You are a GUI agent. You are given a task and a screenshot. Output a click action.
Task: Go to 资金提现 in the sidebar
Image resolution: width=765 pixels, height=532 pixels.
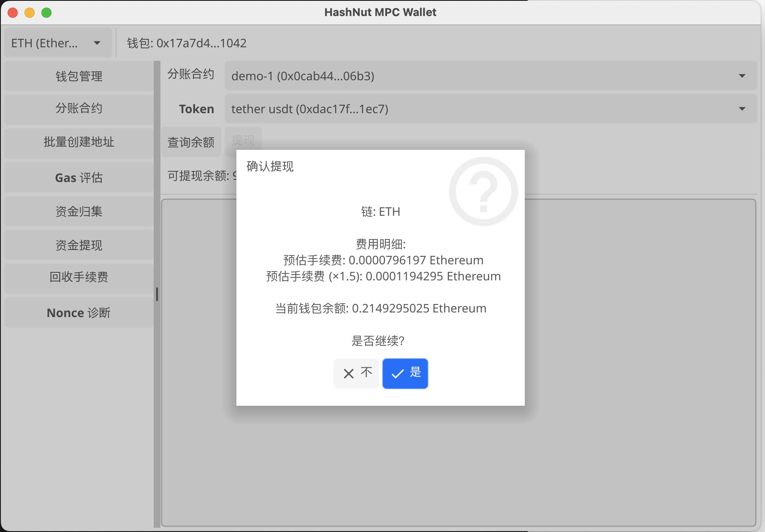pos(79,245)
